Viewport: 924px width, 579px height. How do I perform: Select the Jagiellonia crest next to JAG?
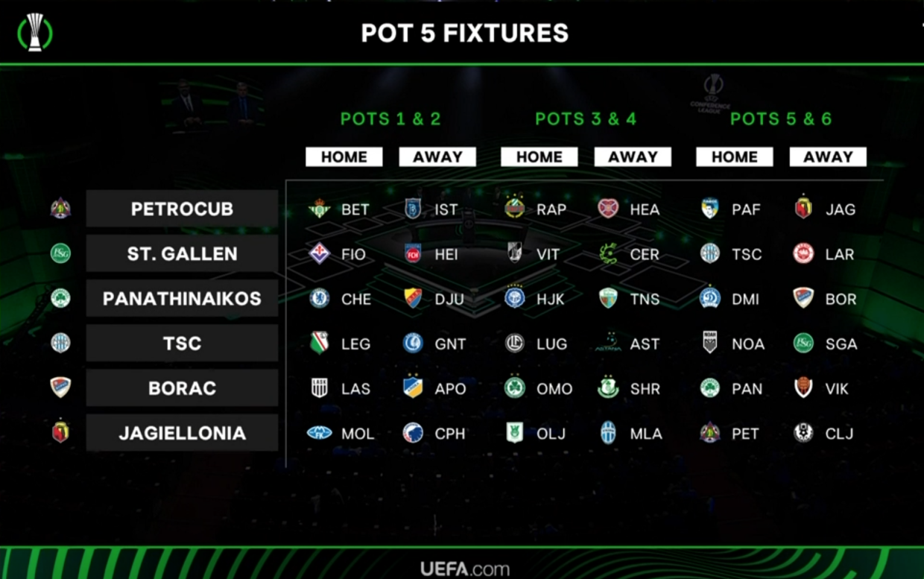coord(803,209)
